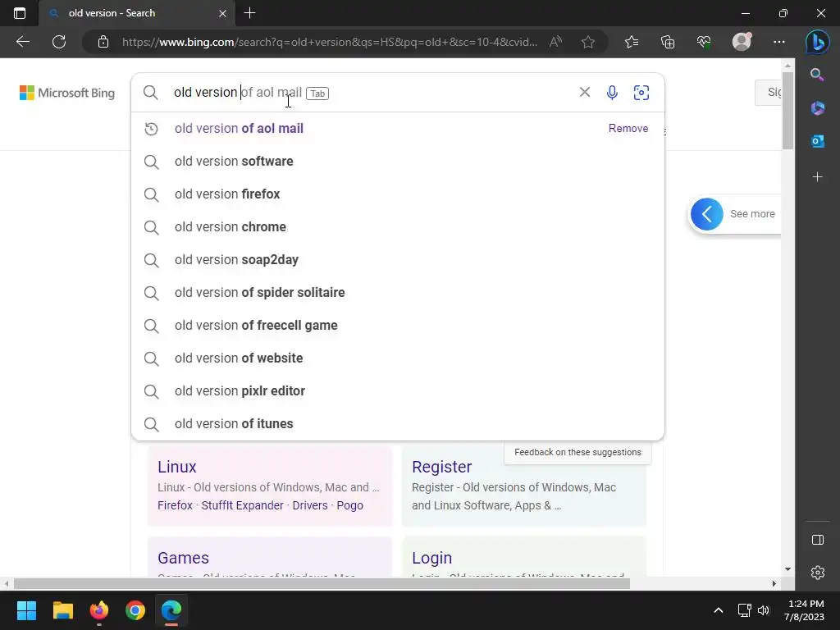Remove the aol mail history suggestion

tap(628, 129)
